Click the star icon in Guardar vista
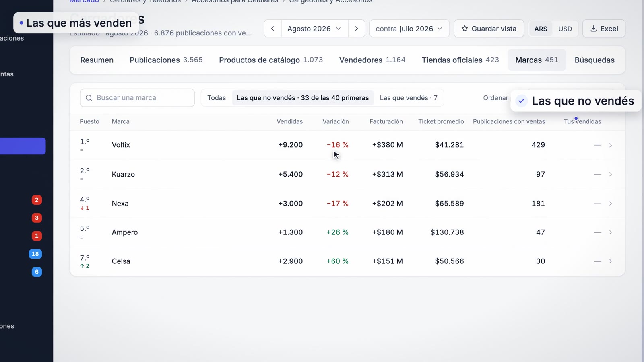 (x=465, y=29)
